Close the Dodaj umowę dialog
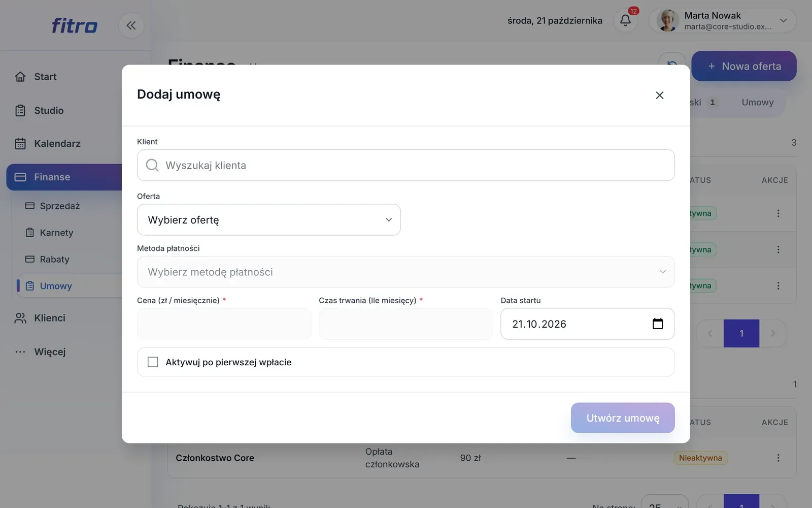Screen dimensions: 812x508 pyautogui.click(x=659, y=95)
